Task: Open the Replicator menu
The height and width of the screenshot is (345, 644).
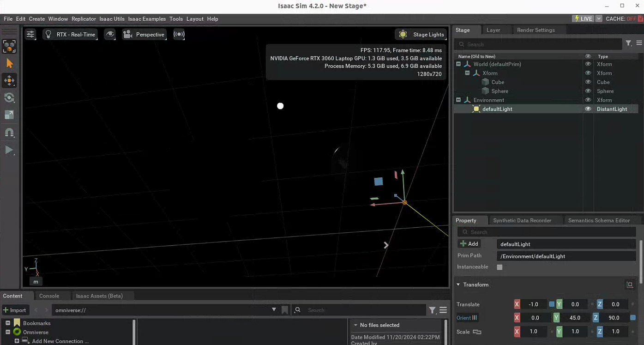Action: click(x=84, y=19)
